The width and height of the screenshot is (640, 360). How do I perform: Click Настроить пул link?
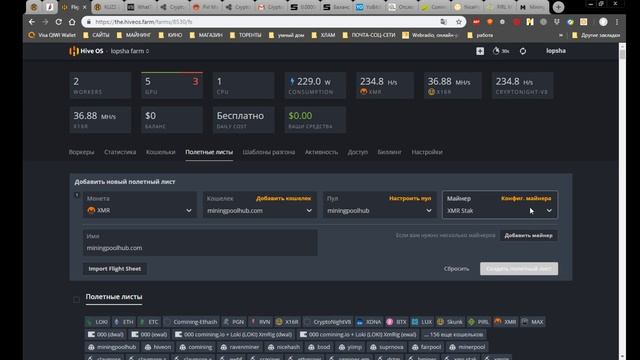click(x=410, y=198)
